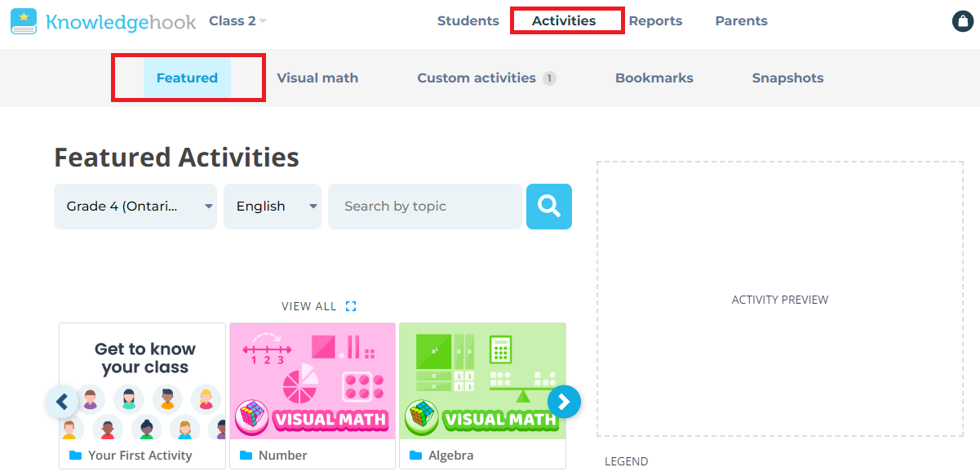Open the Grade 4 (Ontario) curriculum dropdown
The width and height of the screenshot is (980, 476).
(135, 207)
